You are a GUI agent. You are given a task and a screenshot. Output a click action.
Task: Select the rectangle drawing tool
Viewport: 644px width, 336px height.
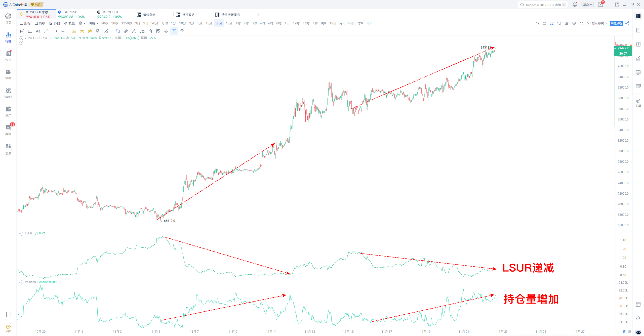(30, 31)
